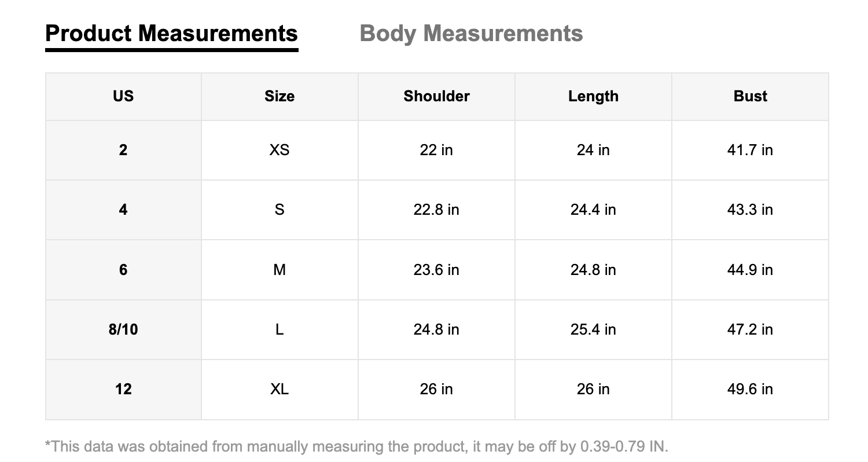Click the 22.8 in shoulder value
Screen dimensions: 868x462
pos(436,210)
